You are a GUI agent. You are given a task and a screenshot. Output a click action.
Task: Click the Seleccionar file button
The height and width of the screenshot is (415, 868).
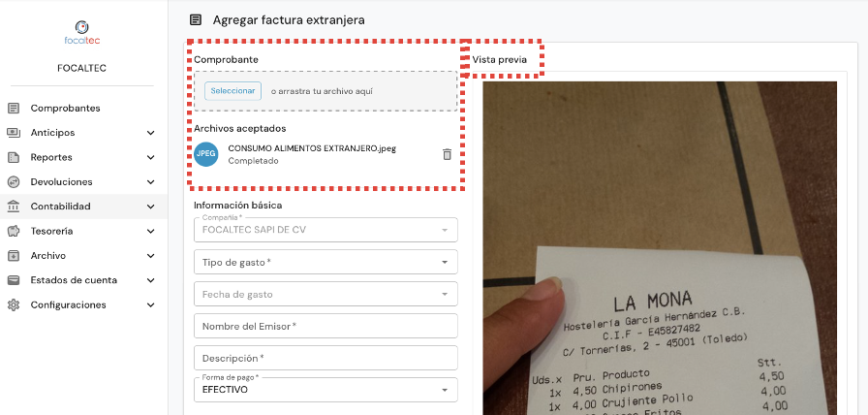tap(233, 91)
